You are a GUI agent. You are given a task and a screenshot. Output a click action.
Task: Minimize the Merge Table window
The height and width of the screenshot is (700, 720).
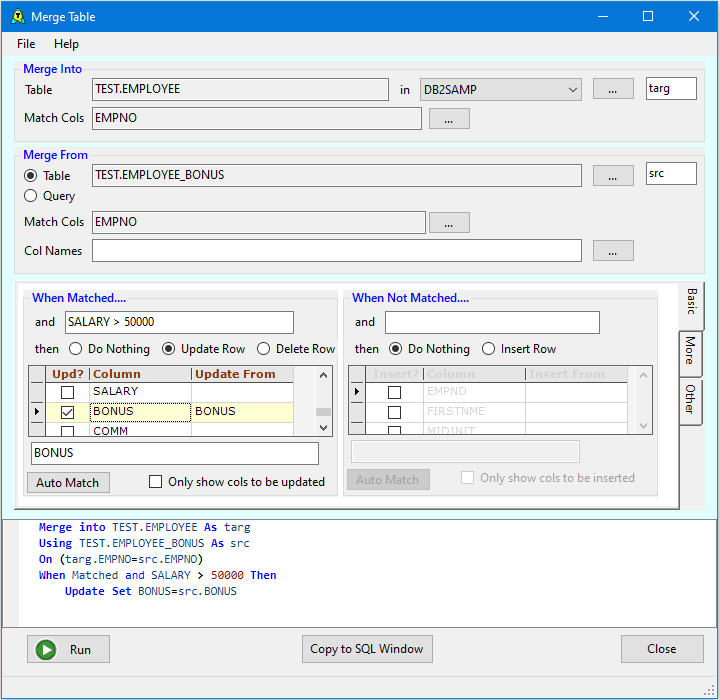click(x=603, y=17)
